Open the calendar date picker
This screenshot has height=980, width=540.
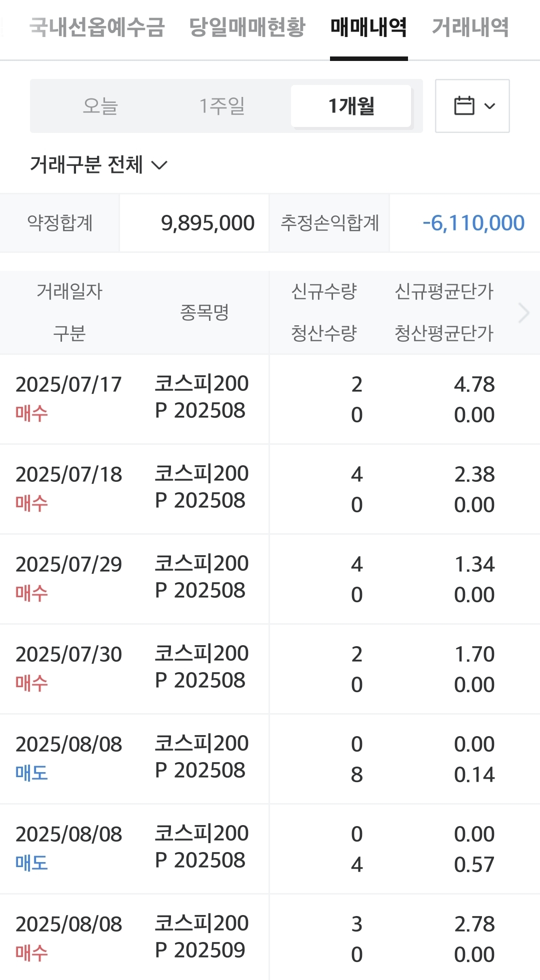tap(464, 106)
